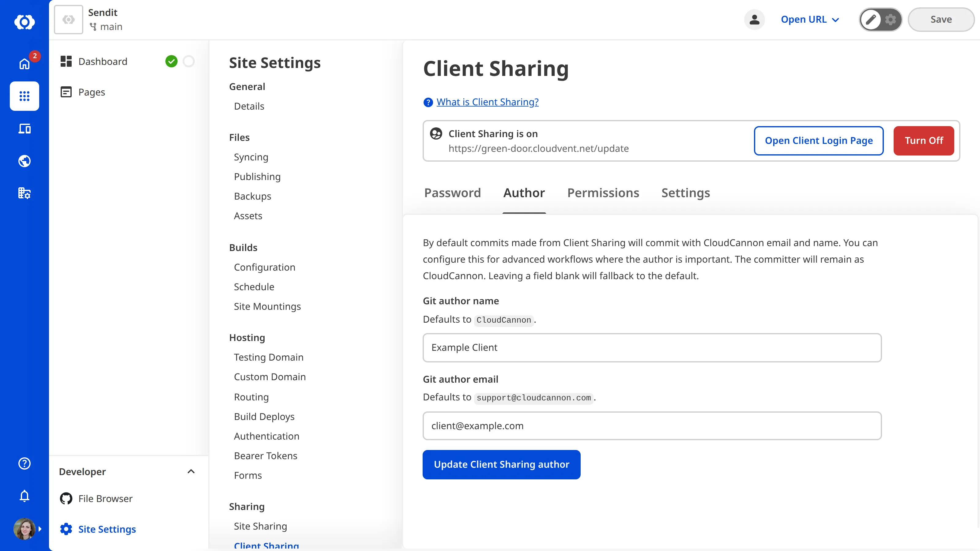Collapse the Developer section chevron
This screenshot has height=551, width=980.
[191, 471]
